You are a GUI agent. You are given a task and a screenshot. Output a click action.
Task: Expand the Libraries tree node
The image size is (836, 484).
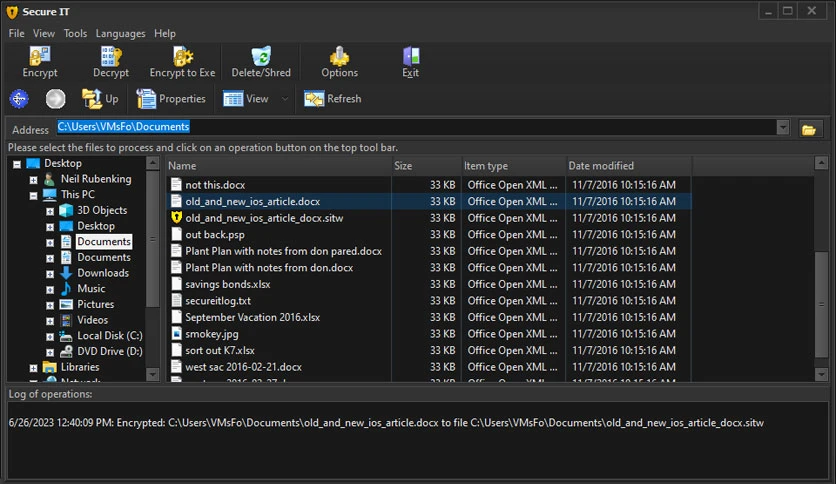(x=34, y=368)
